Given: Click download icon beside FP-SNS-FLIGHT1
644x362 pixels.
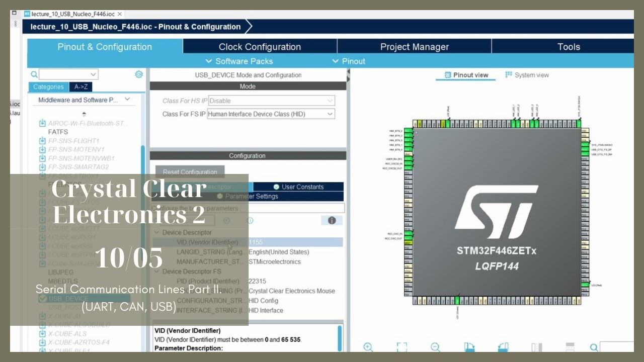Looking at the screenshot, I should (x=42, y=141).
